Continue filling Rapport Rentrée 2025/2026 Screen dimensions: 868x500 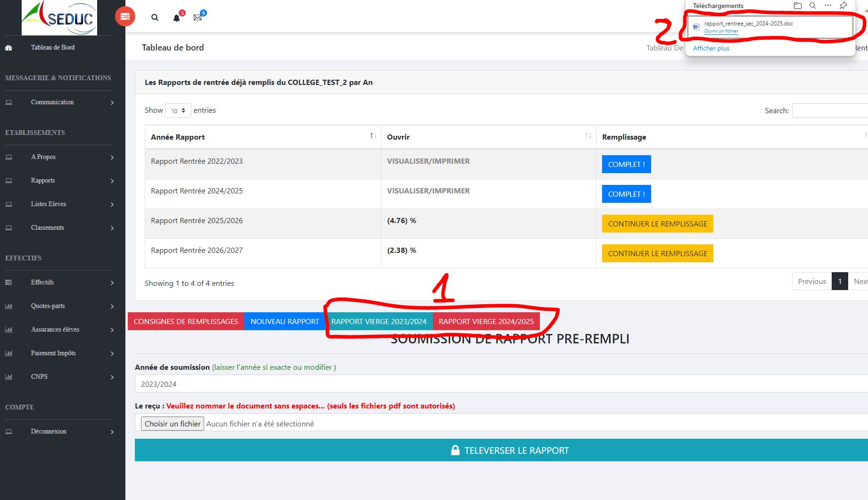pos(657,224)
